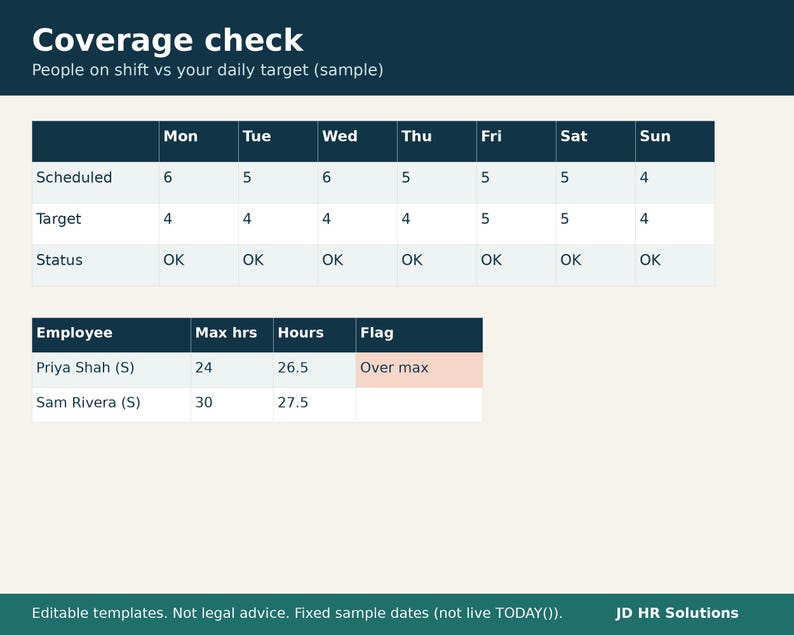794x635 pixels.
Task: Select Priya Shah's hours value 26.5
Action: 314,370
